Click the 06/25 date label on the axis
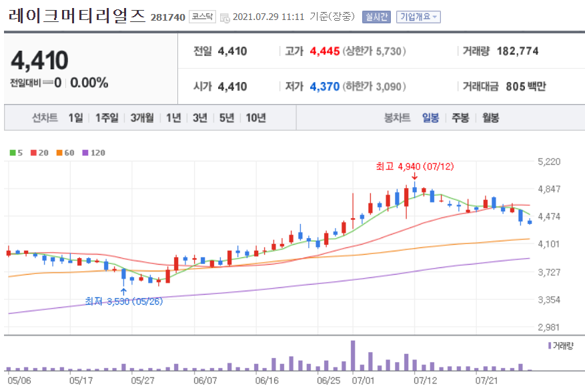The width and height of the screenshot is (585, 392). pos(329,381)
